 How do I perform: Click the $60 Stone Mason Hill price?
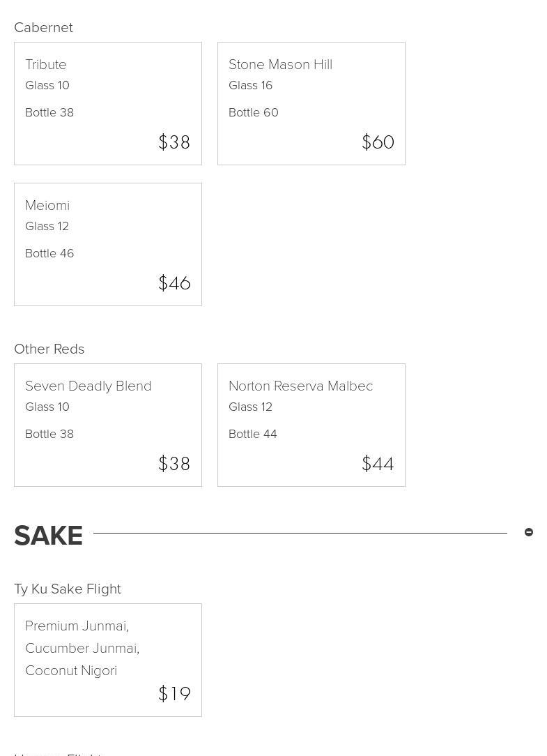378,142
